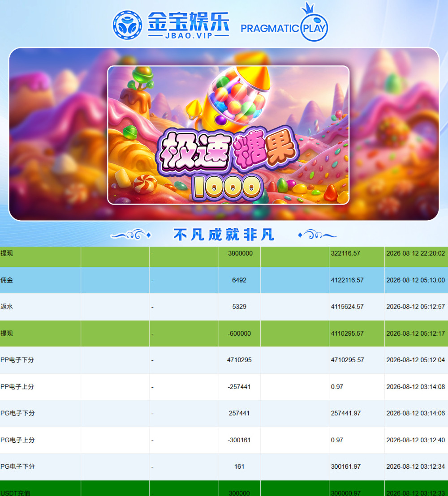Open the 极速糖果 1000 game banner

[228, 135]
